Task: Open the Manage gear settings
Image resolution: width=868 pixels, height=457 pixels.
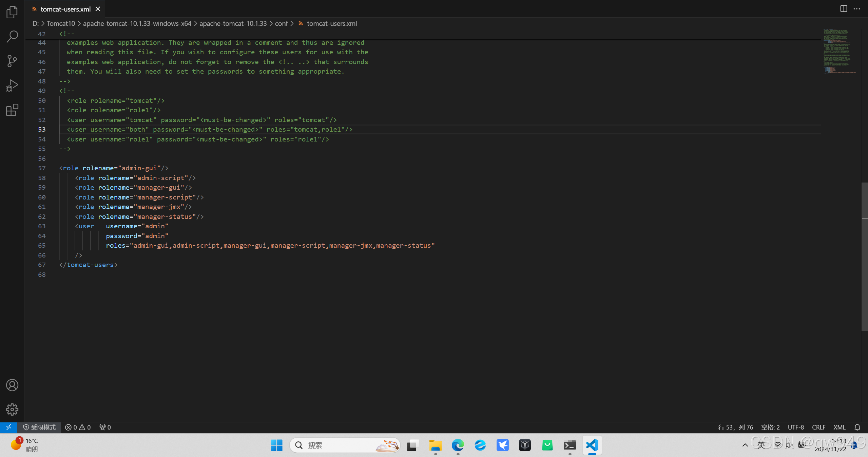Action: coord(12,410)
